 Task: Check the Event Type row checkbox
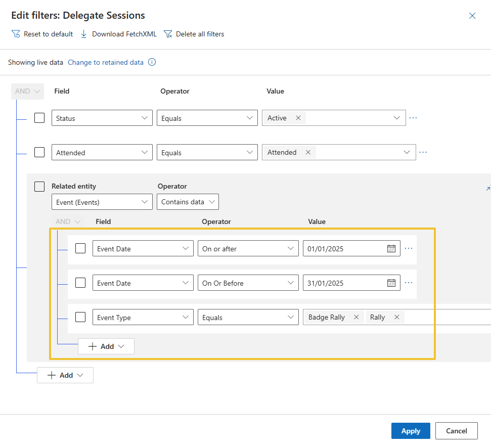click(80, 318)
